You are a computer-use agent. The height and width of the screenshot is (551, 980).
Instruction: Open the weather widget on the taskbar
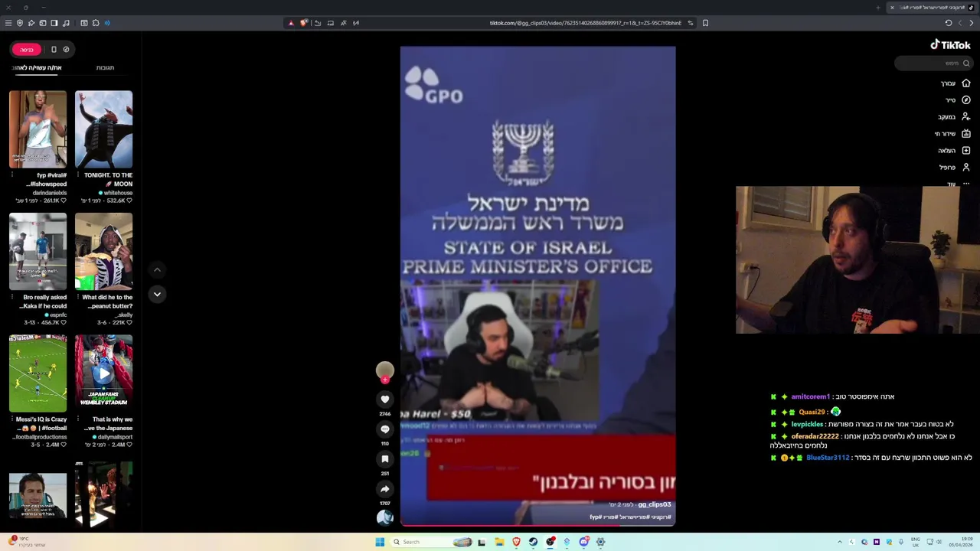coord(27,541)
